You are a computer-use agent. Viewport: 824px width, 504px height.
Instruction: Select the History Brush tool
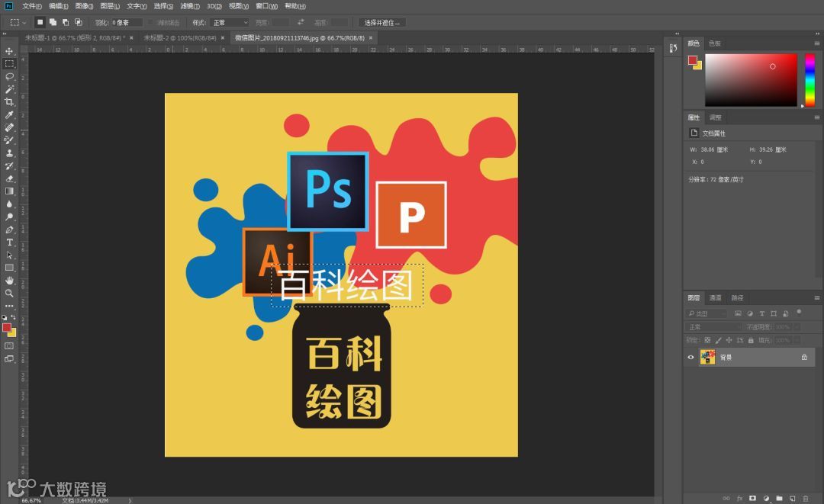point(9,166)
